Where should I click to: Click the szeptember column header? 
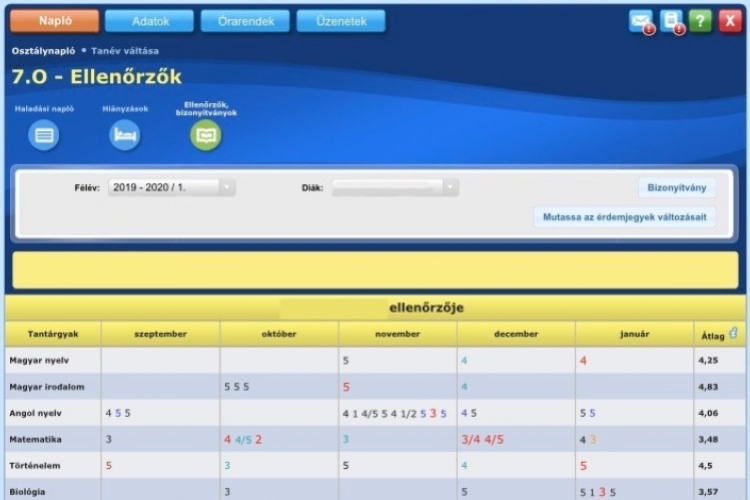point(161,334)
